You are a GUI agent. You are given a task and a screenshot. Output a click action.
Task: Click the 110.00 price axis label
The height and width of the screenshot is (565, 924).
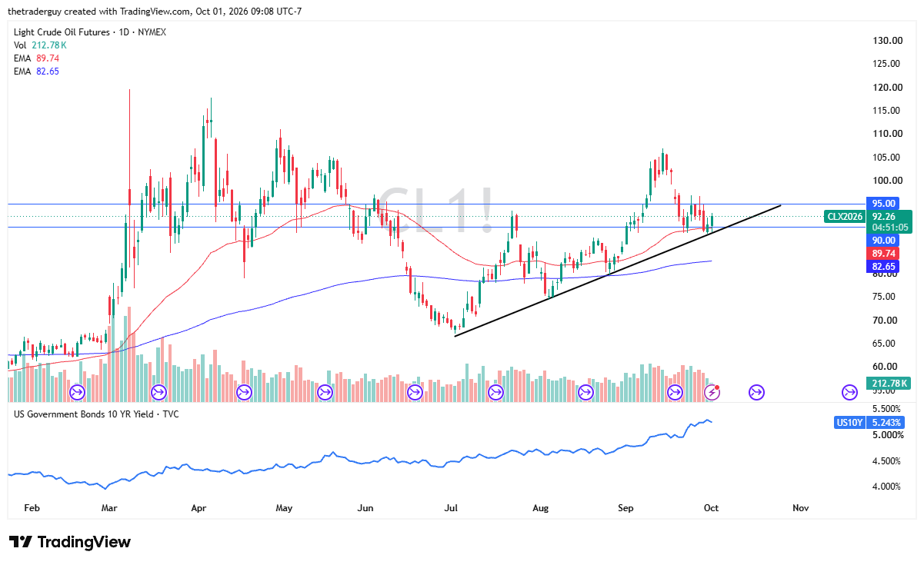(x=886, y=134)
